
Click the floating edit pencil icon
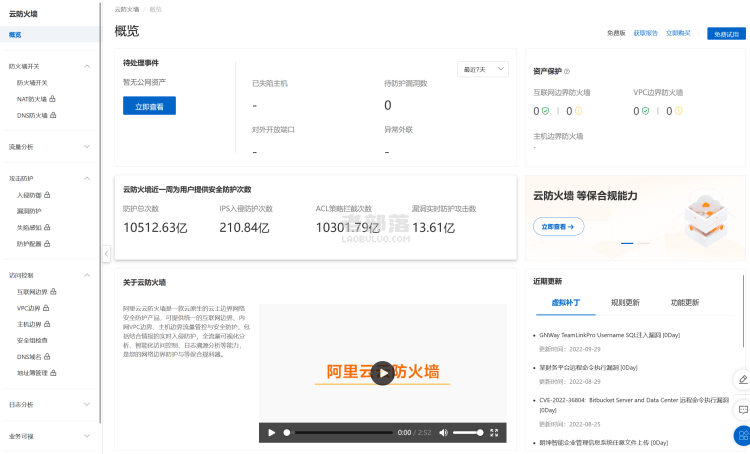pos(743,380)
